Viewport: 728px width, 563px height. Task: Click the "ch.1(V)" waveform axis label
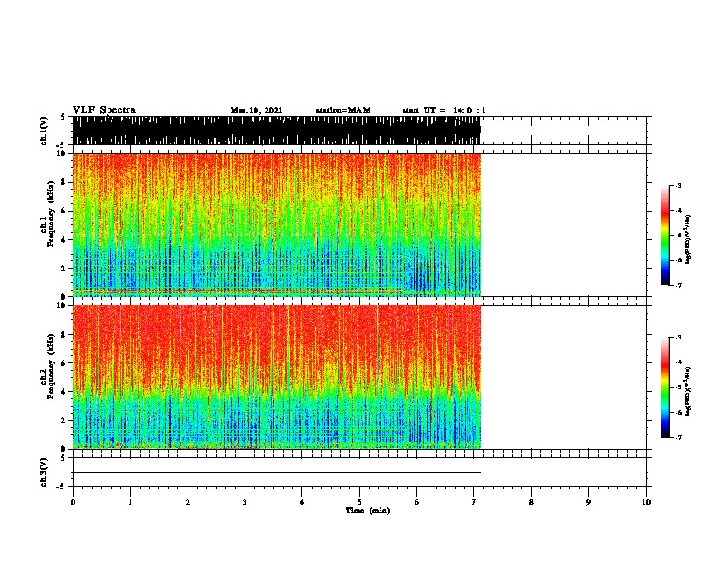coord(44,131)
